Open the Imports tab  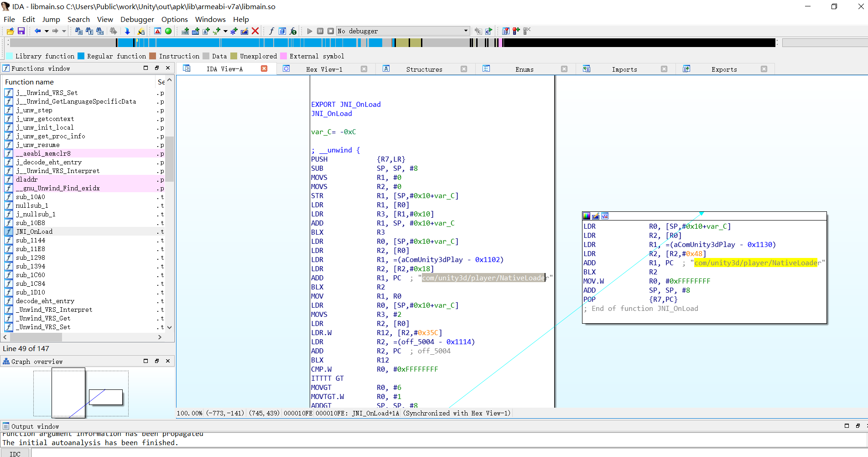pyautogui.click(x=624, y=69)
